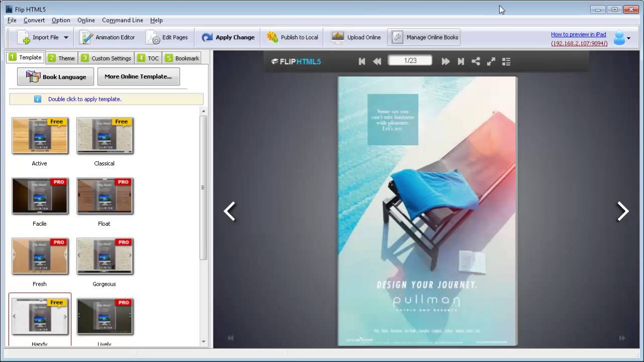Open thumbnails list icon in viewer
Viewport: 644px width, 362px height.
point(506,61)
